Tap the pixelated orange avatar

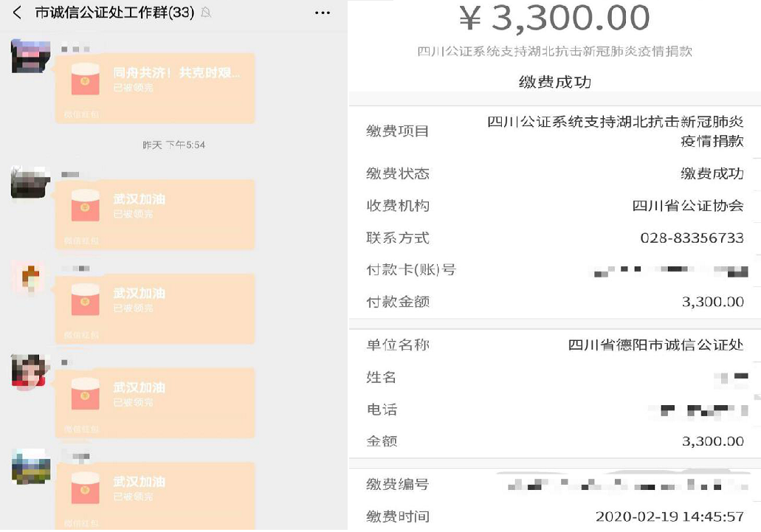[x=31, y=278]
